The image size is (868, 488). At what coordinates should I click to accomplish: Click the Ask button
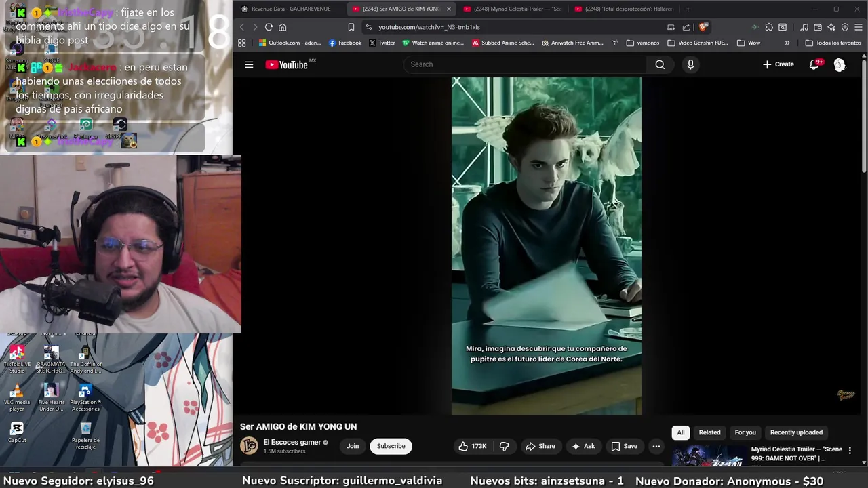coord(583,446)
